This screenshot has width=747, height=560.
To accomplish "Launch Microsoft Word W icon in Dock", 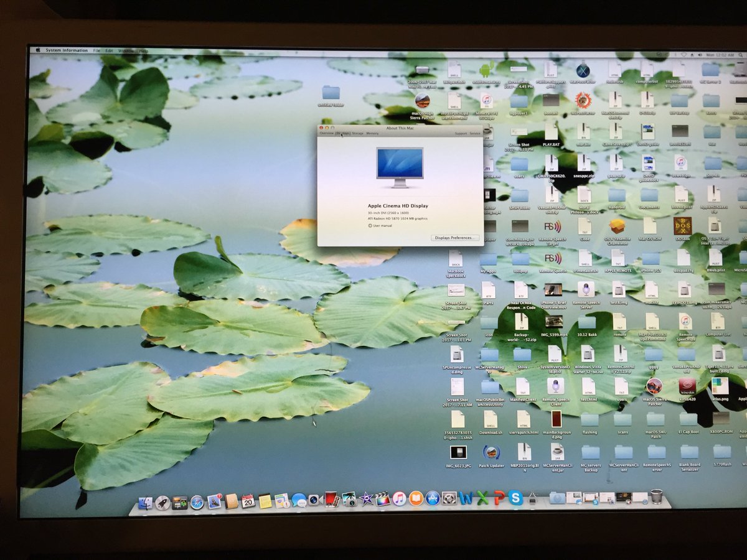I will coord(466,498).
